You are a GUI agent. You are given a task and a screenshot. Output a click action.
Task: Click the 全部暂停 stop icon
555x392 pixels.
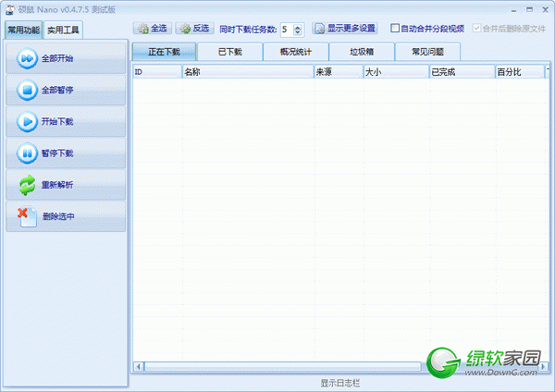click(x=27, y=90)
